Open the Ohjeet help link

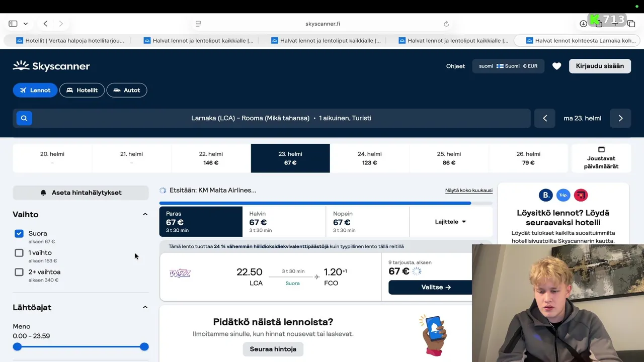coord(455,66)
